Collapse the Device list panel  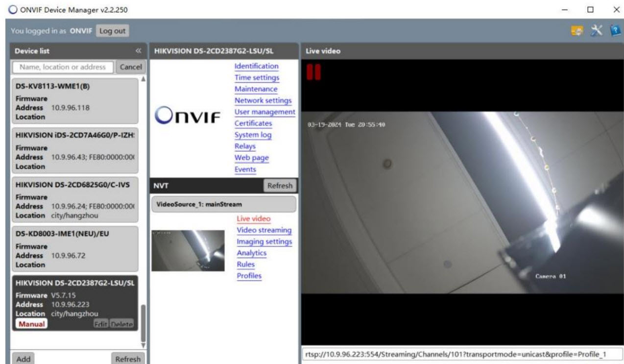pyautogui.click(x=138, y=51)
